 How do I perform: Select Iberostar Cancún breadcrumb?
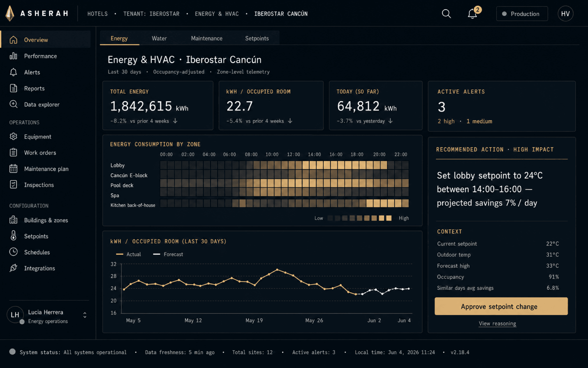coord(281,14)
